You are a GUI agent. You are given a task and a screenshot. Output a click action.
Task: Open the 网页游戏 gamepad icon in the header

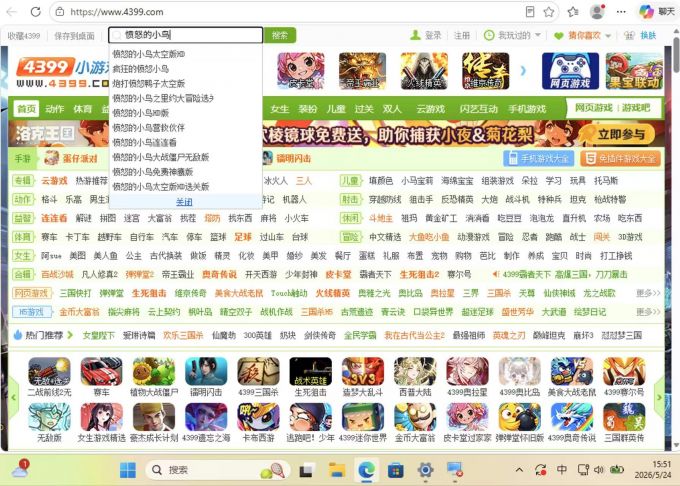[x=570, y=71]
